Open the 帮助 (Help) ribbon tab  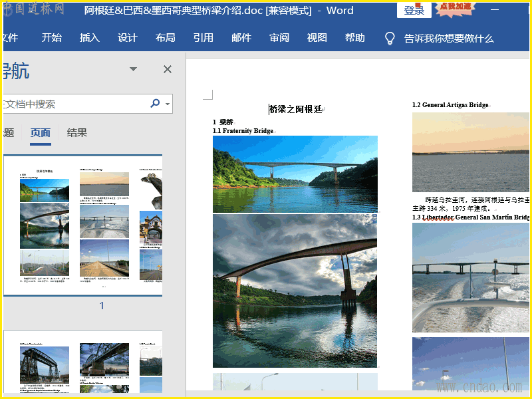pyautogui.click(x=355, y=38)
